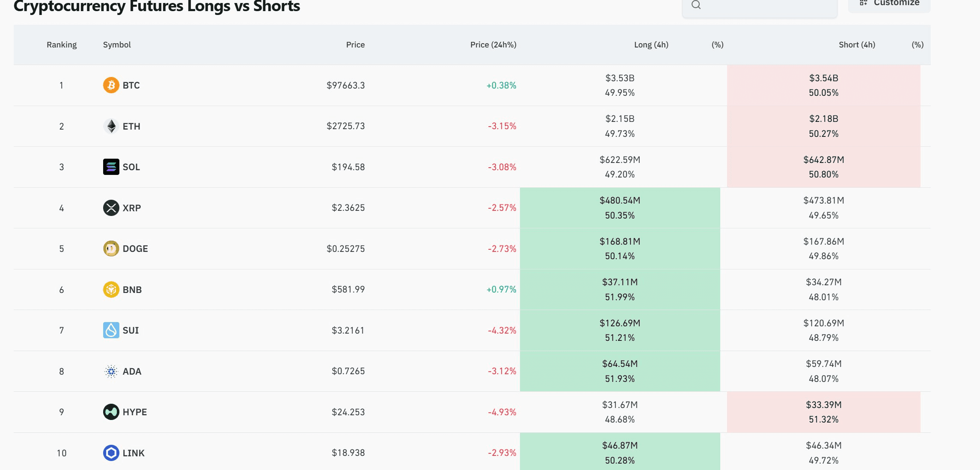Click the DOGE coin icon
The height and width of the screenshot is (470, 980).
[x=111, y=248]
